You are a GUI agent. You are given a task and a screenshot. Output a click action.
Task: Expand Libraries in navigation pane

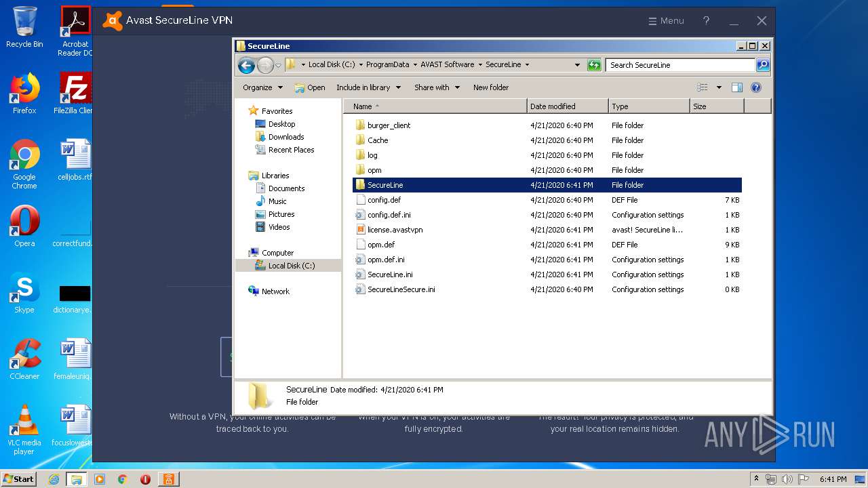[275, 176]
